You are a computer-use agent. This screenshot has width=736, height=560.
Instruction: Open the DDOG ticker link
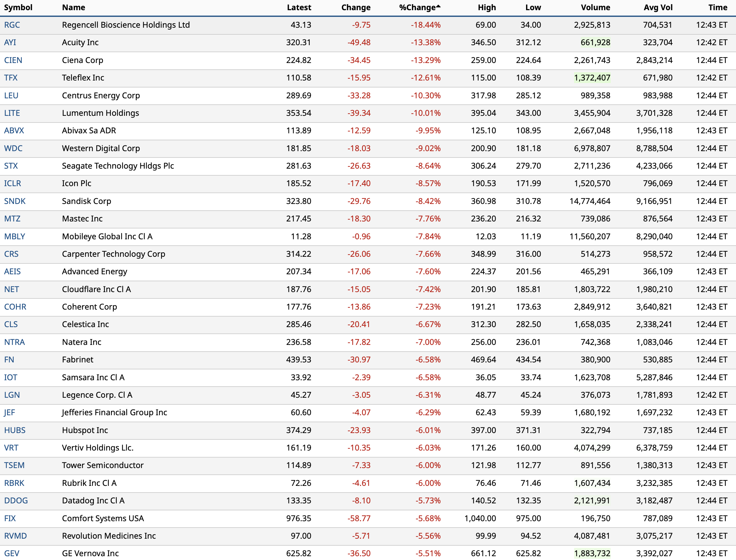pos(16,500)
